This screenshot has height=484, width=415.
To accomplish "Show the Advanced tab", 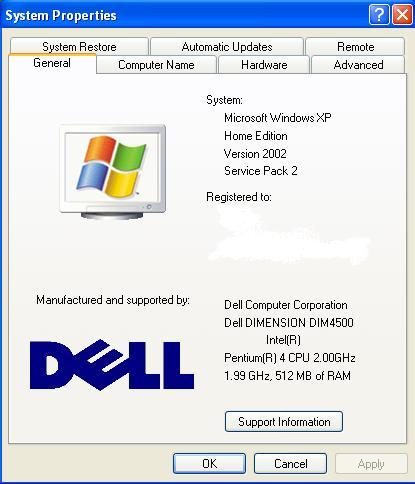I will pyautogui.click(x=358, y=65).
